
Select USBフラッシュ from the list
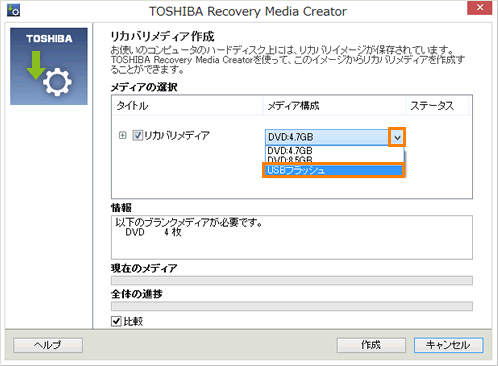point(333,170)
